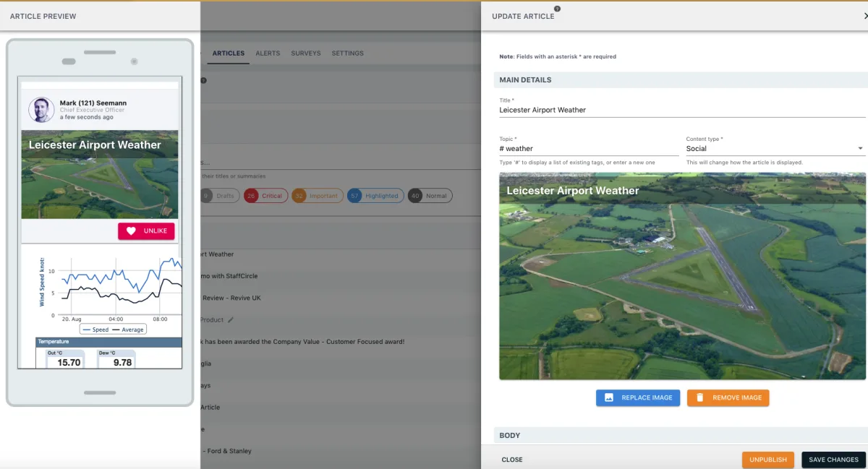868x469 pixels.
Task: Toggle the Speed legend entry in the chart
Action: click(95, 330)
